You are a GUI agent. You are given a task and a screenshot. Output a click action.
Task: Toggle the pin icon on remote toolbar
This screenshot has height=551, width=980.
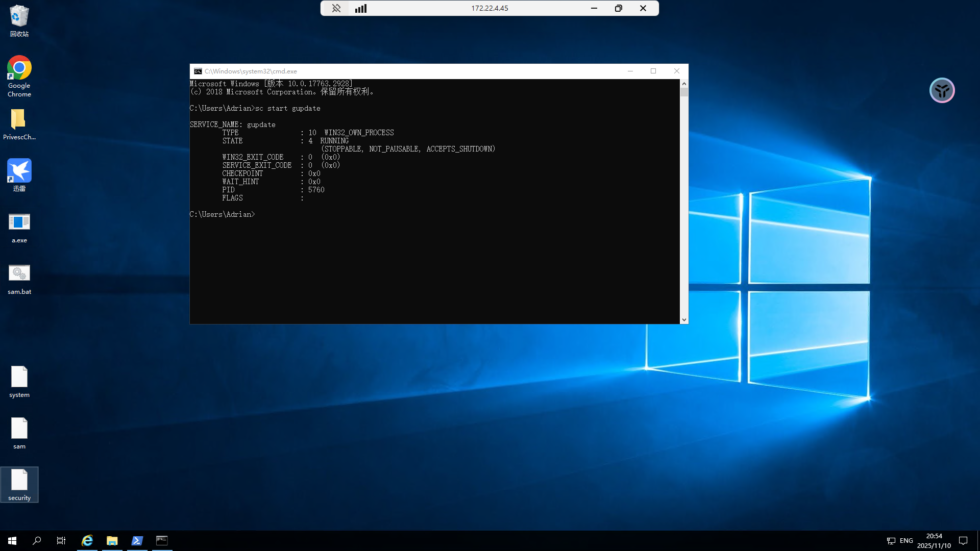click(x=336, y=8)
